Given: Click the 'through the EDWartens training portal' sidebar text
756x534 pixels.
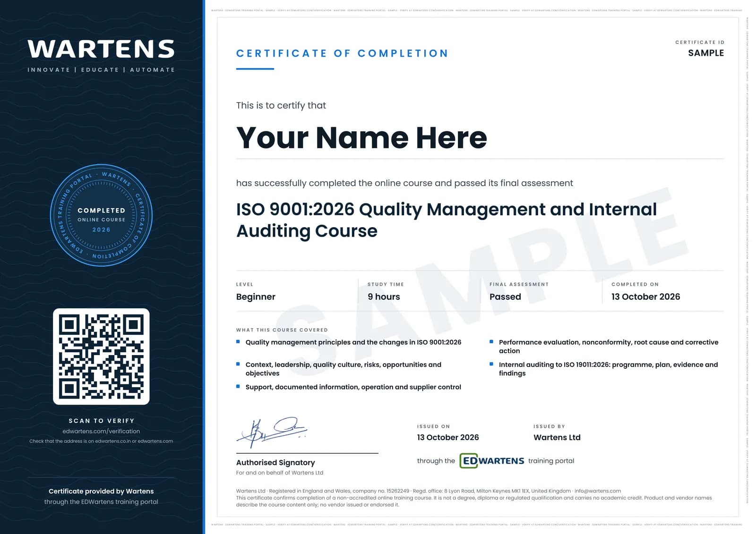Looking at the screenshot, I should coord(101,502).
